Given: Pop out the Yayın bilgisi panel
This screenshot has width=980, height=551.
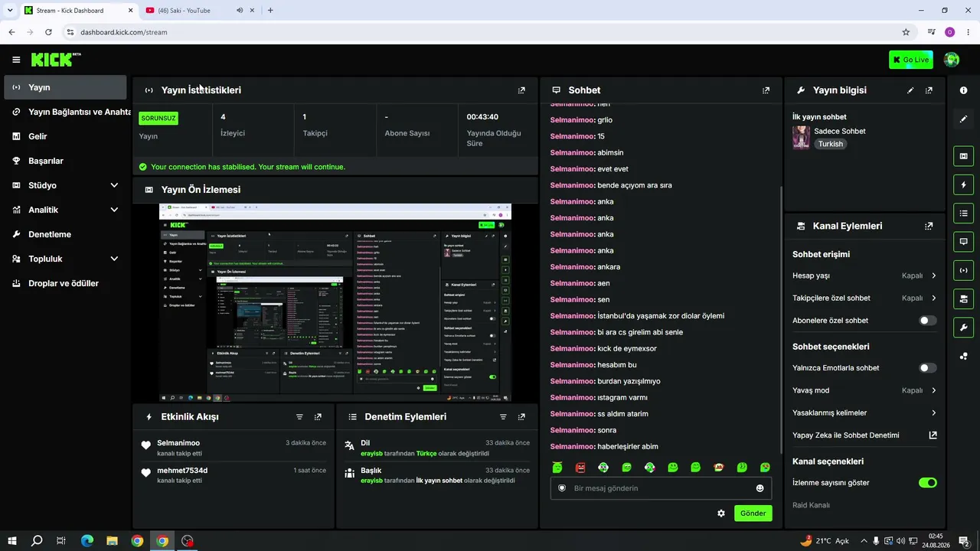Looking at the screenshot, I should coord(929,90).
